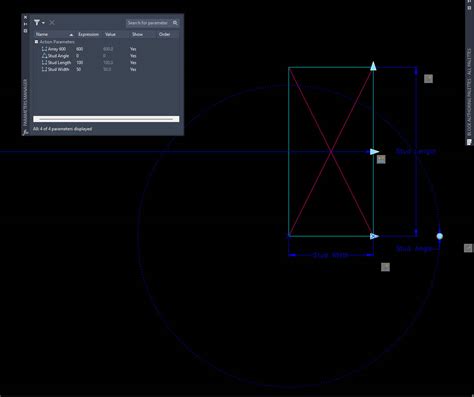Select the Array 600 parameter row
The image size is (474, 397).
point(106,49)
